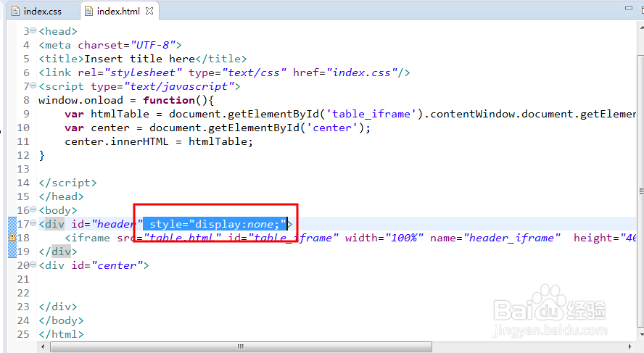This screenshot has height=353, width=644.
Task: Minimize the editor view
Action: (x=628, y=8)
